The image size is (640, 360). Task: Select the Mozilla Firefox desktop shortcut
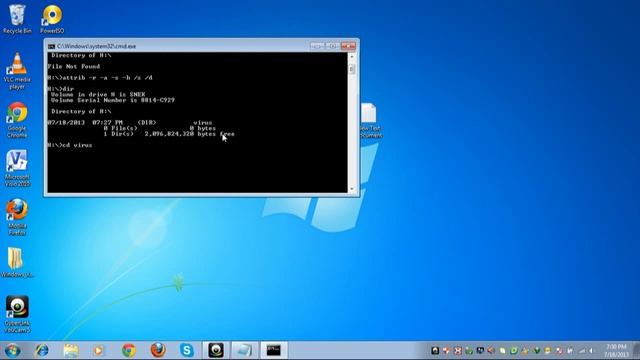[17, 217]
